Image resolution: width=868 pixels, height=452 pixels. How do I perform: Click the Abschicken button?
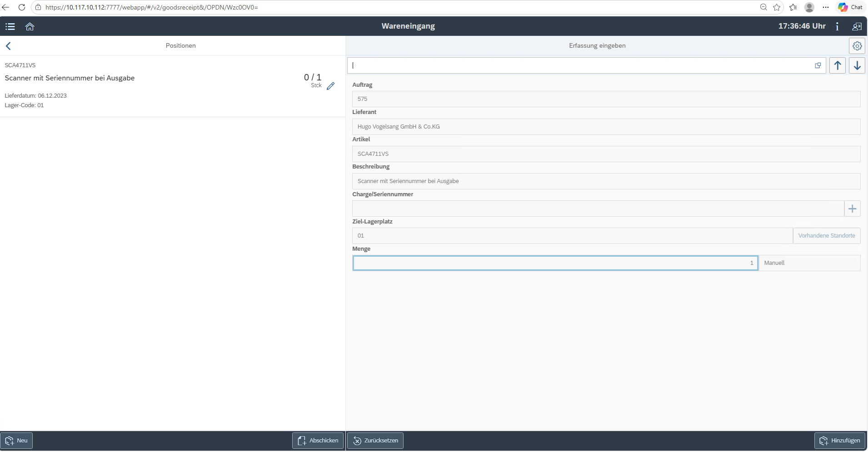point(318,441)
